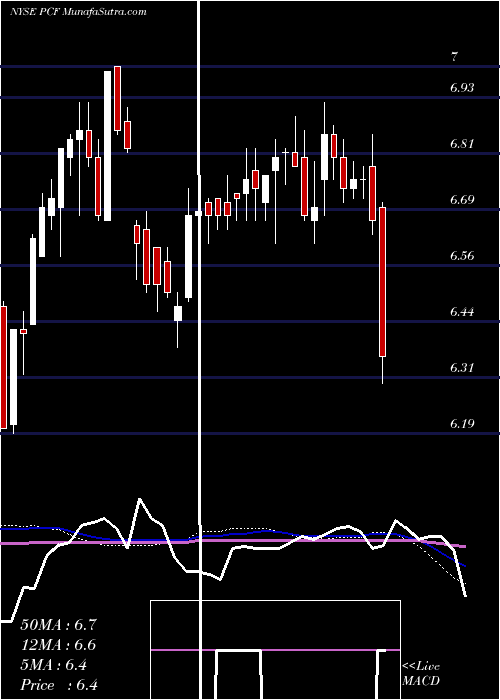Click the price axis label 6.19

pyautogui.click(x=462, y=424)
